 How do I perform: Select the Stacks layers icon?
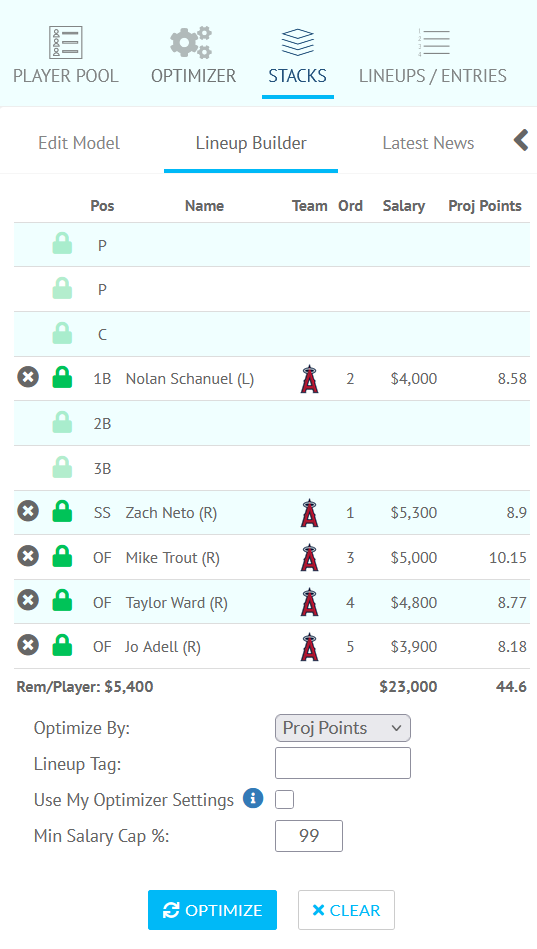coord(297,42)
